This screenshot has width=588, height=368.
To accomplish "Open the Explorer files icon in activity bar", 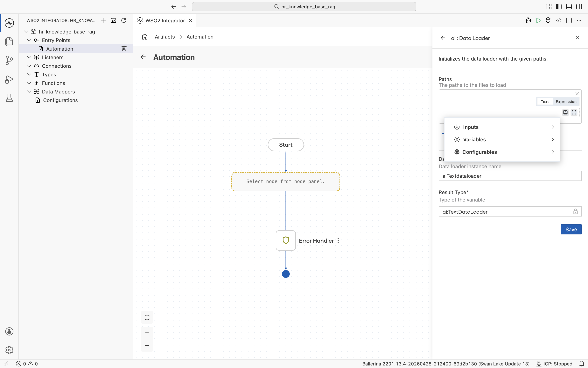I will pyautogui.click(x=9, y=41).
